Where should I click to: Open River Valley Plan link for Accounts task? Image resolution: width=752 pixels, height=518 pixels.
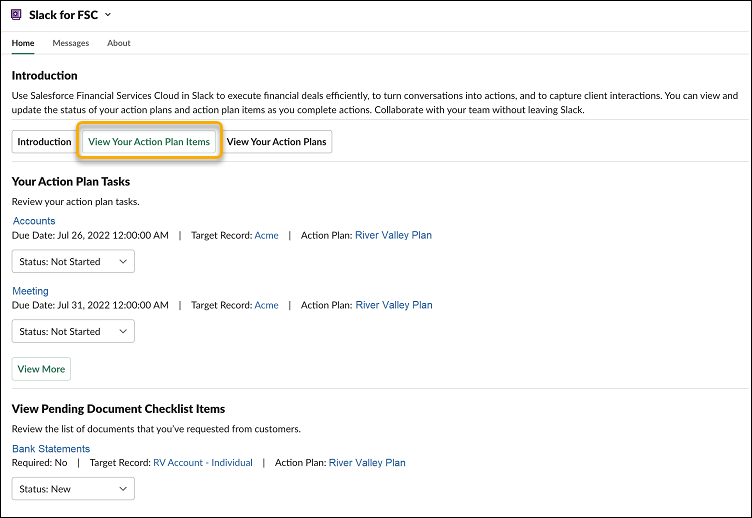[393, 235]
